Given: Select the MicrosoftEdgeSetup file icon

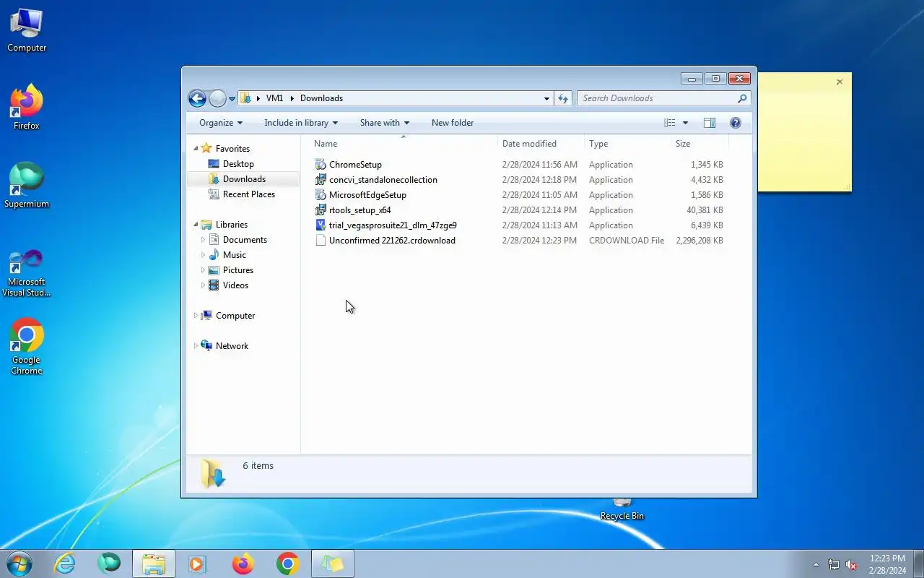Looking at the screenshot, I should pos(321,195).
